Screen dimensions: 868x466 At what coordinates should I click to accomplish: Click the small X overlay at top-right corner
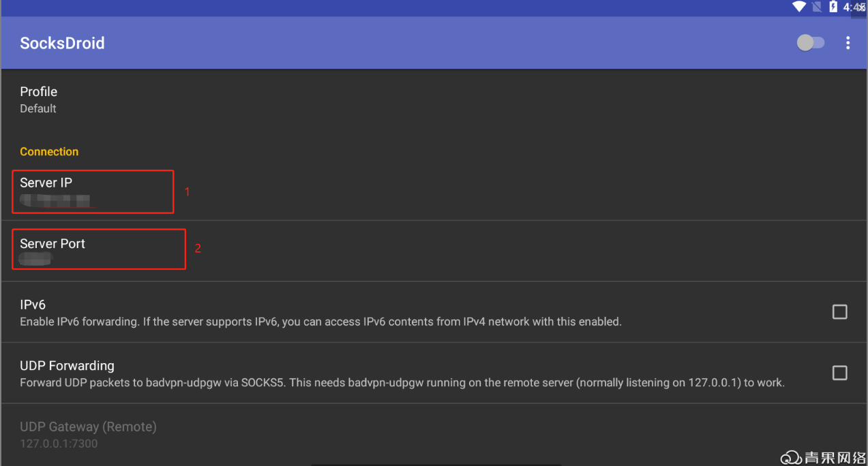coord(860,7)
